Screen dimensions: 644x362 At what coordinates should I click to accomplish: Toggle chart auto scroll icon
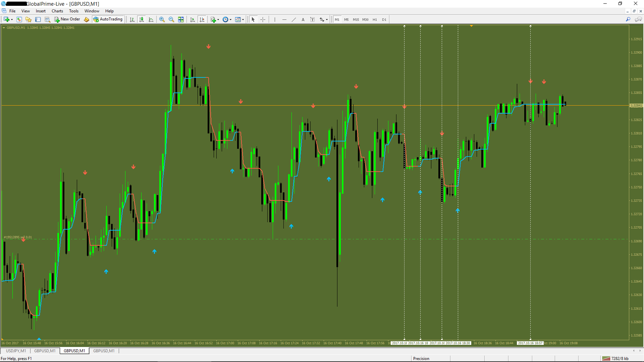192,20
